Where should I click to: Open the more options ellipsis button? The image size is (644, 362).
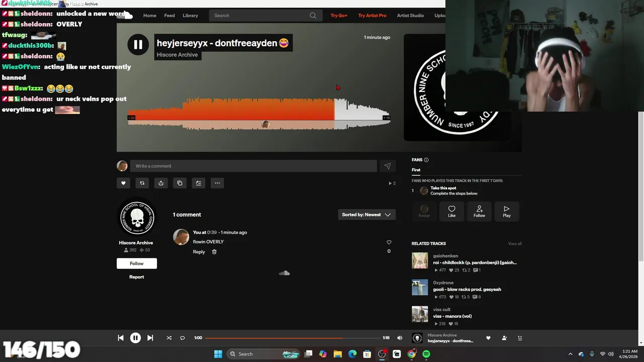[x=217, y=183]
